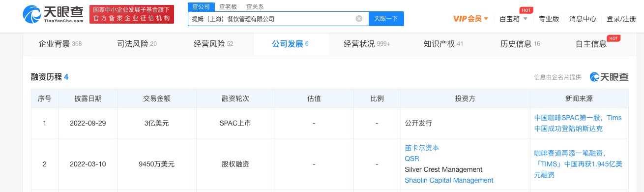
Task: Click the 股权融资 round cell
Action: click(x=235, y=164)
